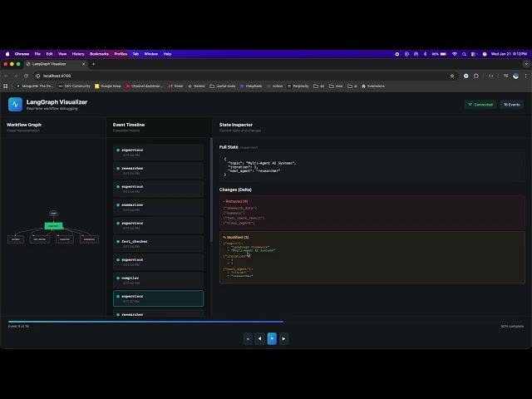Click the battery status icon
This screenshot has width=532, height=399.
point(443,54)
